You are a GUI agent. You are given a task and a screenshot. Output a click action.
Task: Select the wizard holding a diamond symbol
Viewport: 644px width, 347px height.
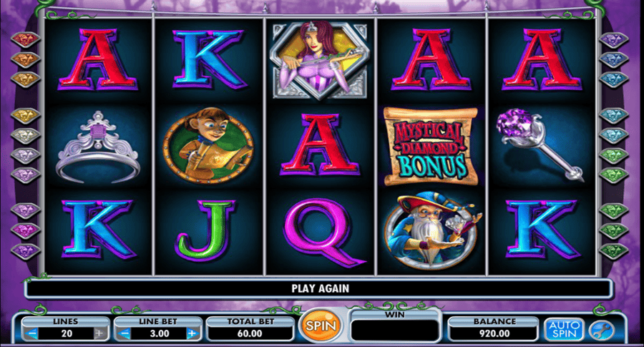[431, 230]
